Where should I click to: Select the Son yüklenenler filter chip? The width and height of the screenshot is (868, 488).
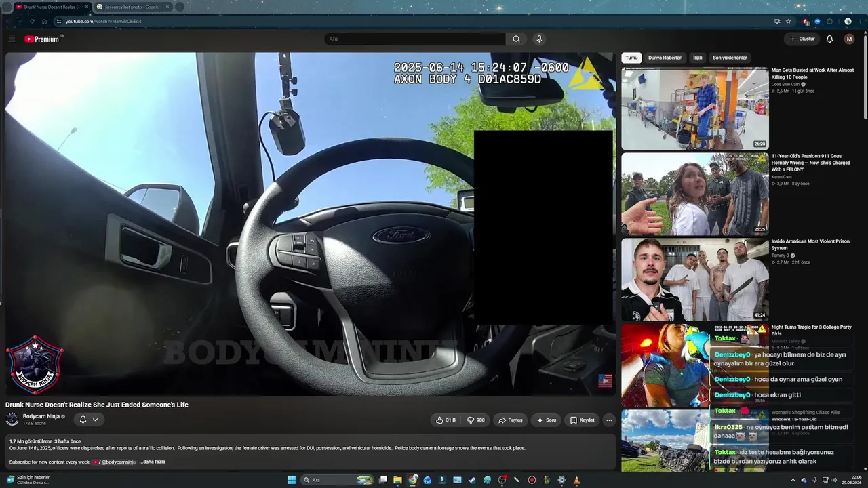(x=730, y=58)
